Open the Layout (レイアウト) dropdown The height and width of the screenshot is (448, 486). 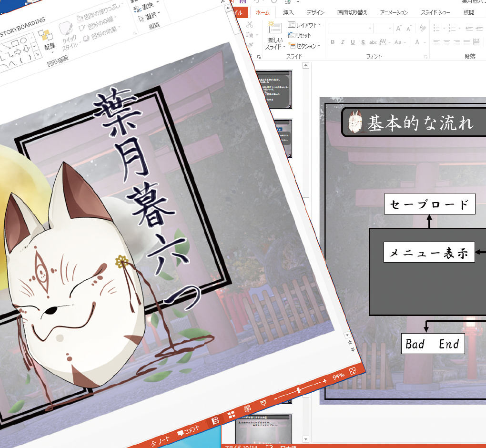304,25
